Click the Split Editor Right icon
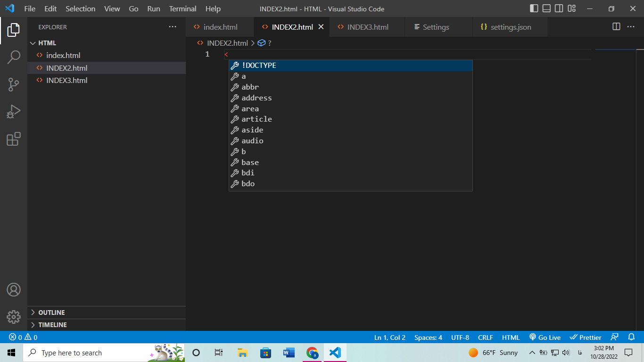The height and width of the screenshot is (362, 644). [x=616, y=27]
